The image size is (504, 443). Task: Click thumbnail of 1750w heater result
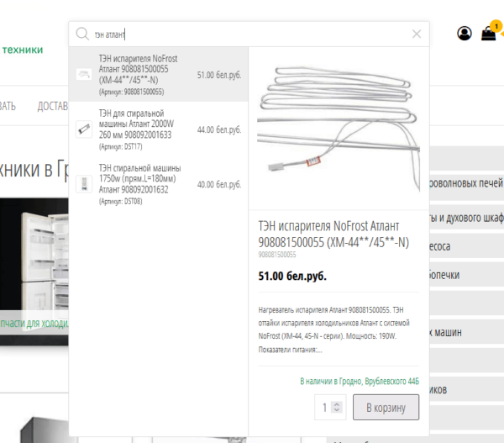(x=84, y=184)
